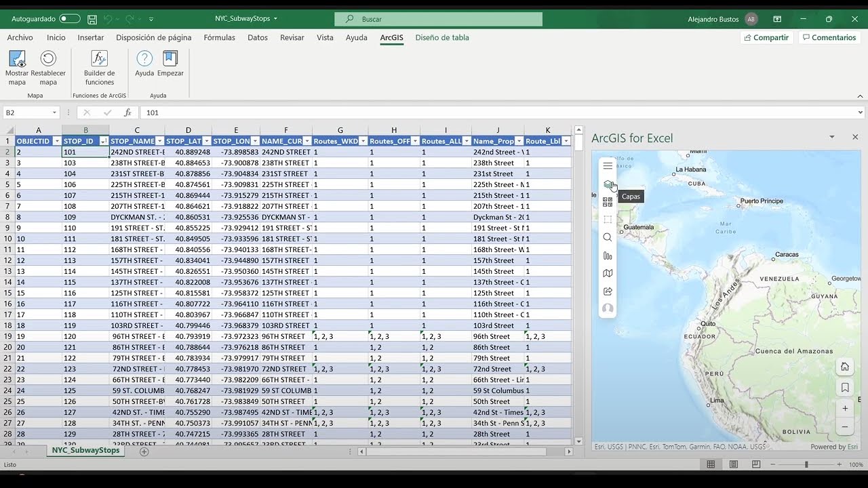Toggle the Autoguardado switch
The image size is (868, 488).
pyautogui.click(x=69, y=19)
